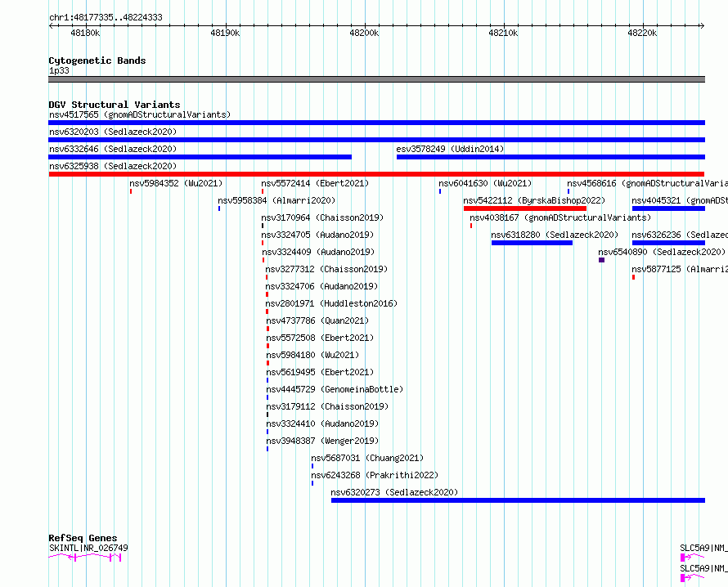Open nsv5687031 (Chuang2021) variant
Screen dimensions: 728x587
pos(367,458)
